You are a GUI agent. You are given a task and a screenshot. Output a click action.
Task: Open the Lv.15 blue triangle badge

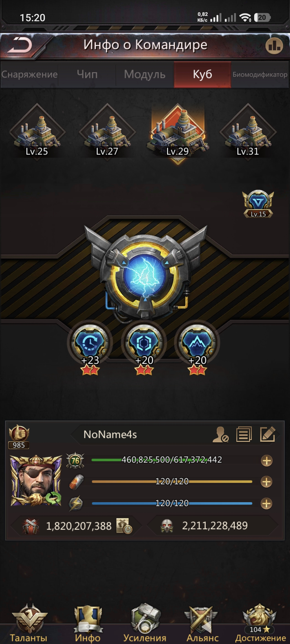tap(258, 204)
